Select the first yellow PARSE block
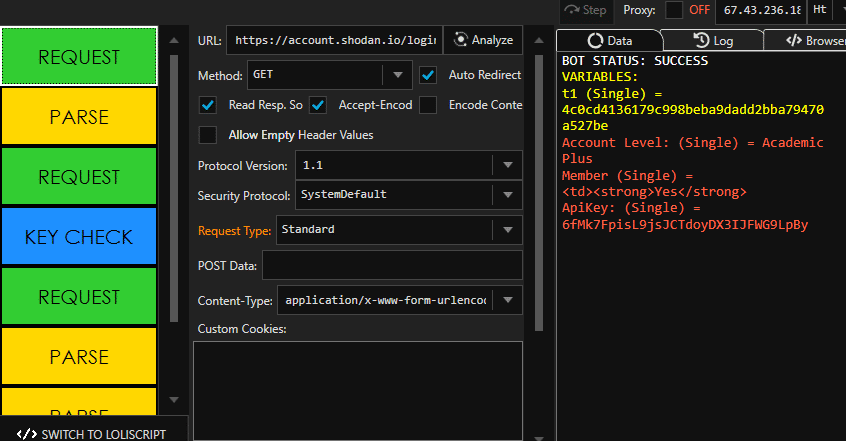The height and width of the screenshot is (441, 846). click(x=78, y=117)
